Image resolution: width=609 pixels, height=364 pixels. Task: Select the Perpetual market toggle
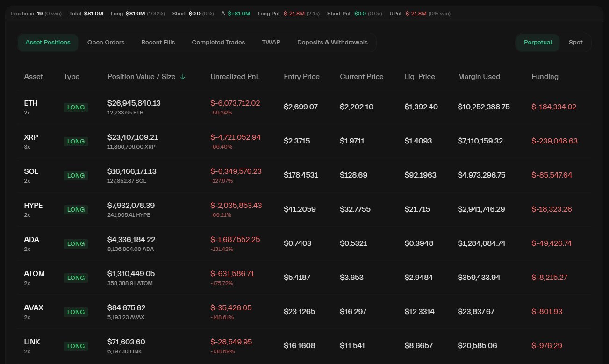pyautogui.click(x=537, y=43)
